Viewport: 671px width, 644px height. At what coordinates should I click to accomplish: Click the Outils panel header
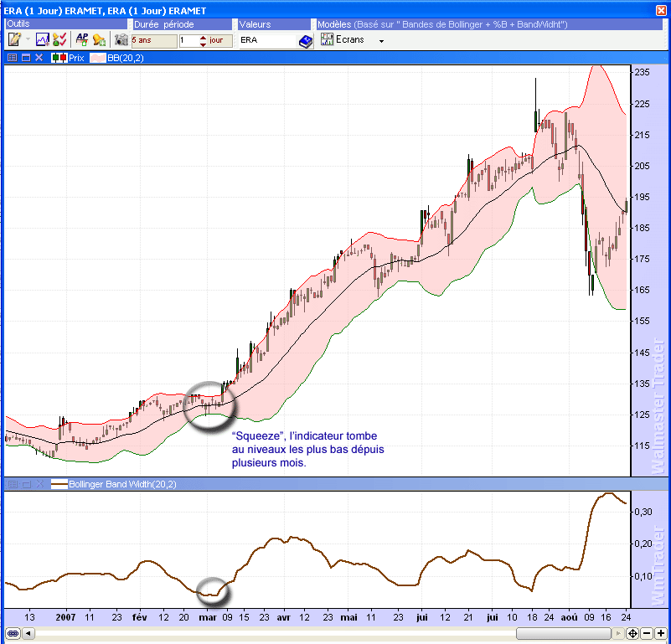[x=67, y=24]
